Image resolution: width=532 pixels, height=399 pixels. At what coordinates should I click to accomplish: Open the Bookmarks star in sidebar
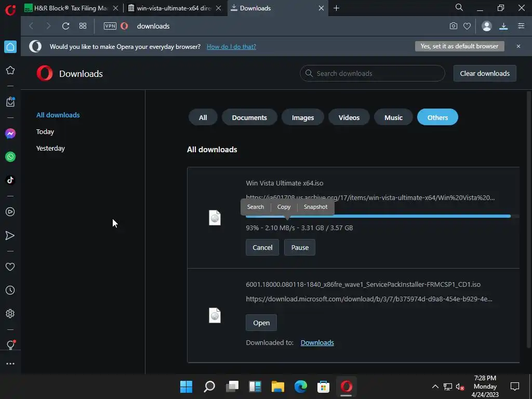pos(10,70)
